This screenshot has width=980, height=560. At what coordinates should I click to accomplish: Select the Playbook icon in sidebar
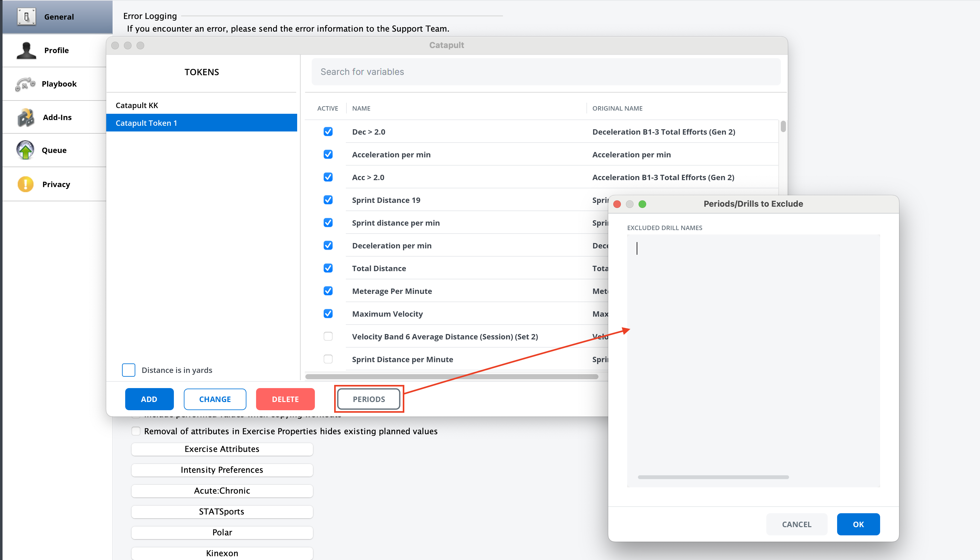25,84
